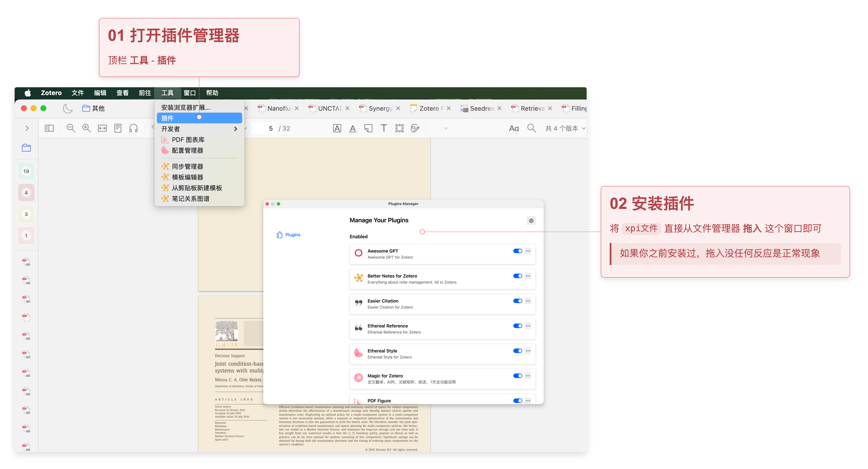Disable the PDF Figure plugin toggle
The width and height of the screenshot is (868, 469).
pos(517,401)
